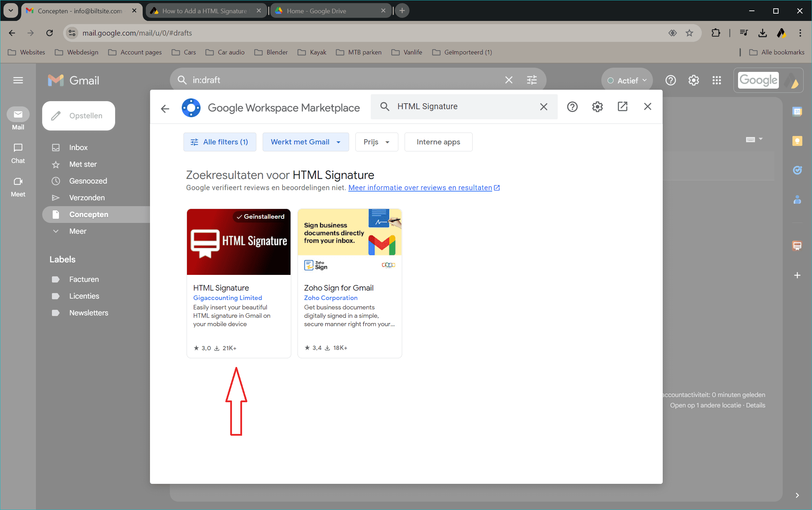The width and height of the screenshot is (812, 510).
Task: Clear the in:draft Gmail search
Action: (509, 80)
